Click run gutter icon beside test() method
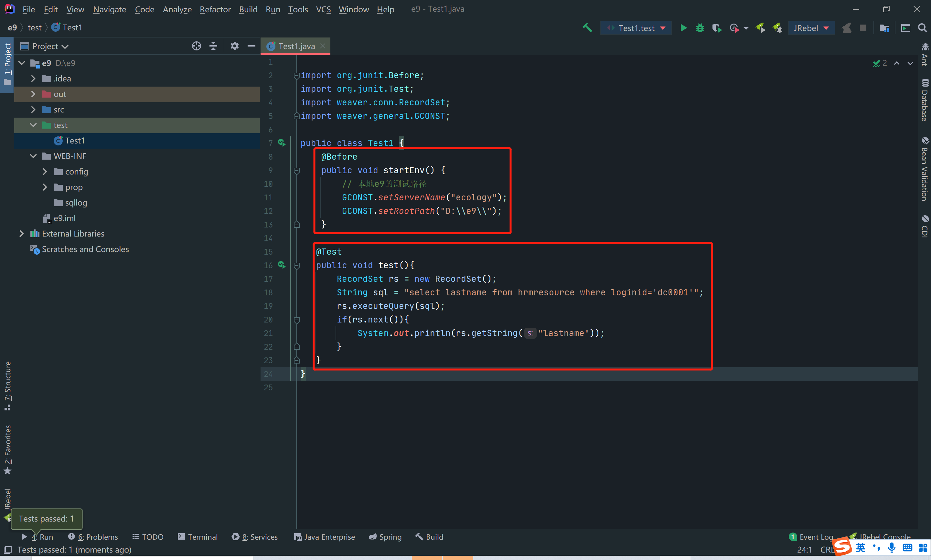This screenshot has width=931, height=560. [x=282, y=265]
